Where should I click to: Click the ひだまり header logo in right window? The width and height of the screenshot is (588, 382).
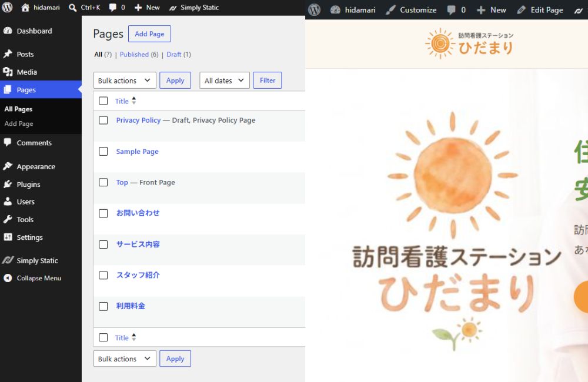tap(469, 43)
